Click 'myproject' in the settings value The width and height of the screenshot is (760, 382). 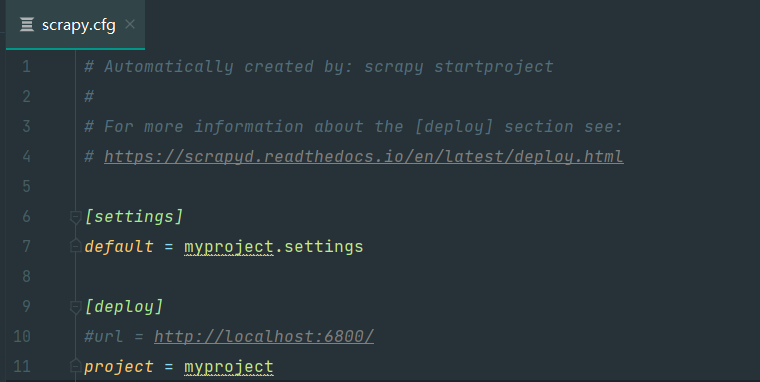coord(229,247)
